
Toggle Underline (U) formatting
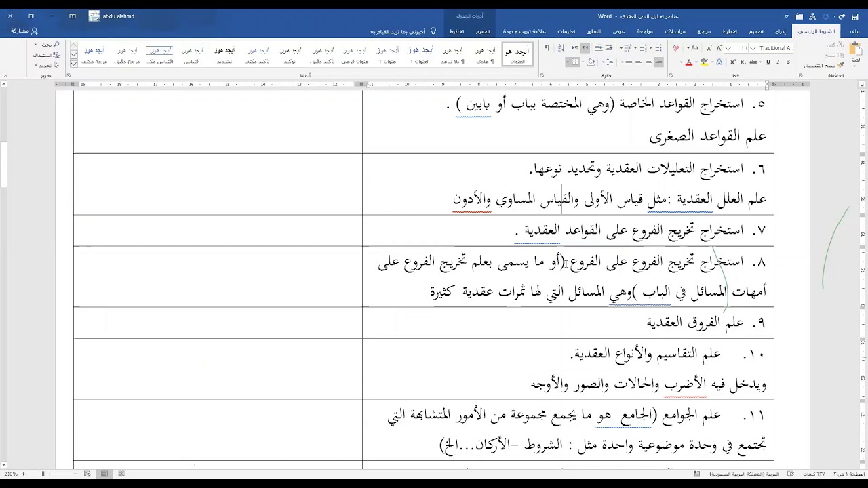[768, 62]
